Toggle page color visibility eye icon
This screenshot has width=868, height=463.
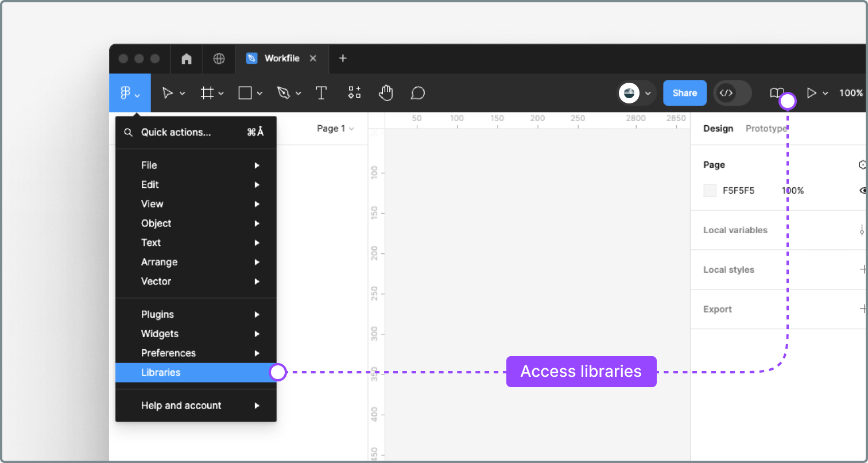[x=862, y=190]
